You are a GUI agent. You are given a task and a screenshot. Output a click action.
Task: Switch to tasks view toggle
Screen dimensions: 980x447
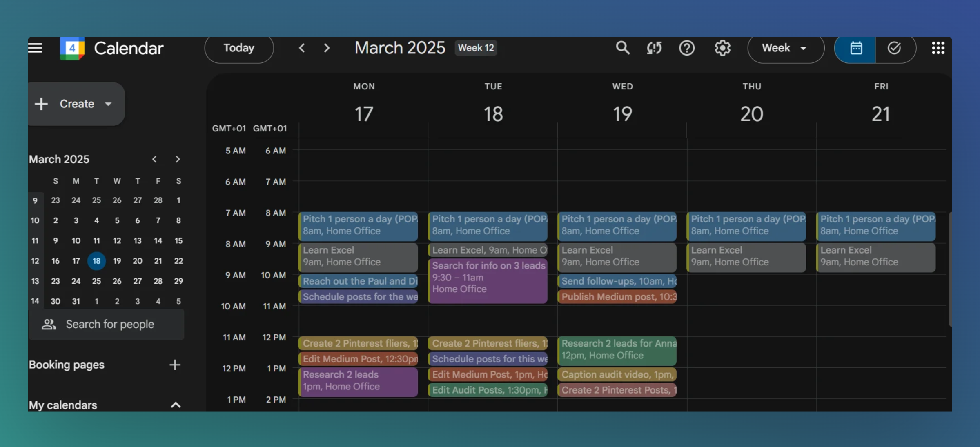pyautogui.click(x=895, y=48)
